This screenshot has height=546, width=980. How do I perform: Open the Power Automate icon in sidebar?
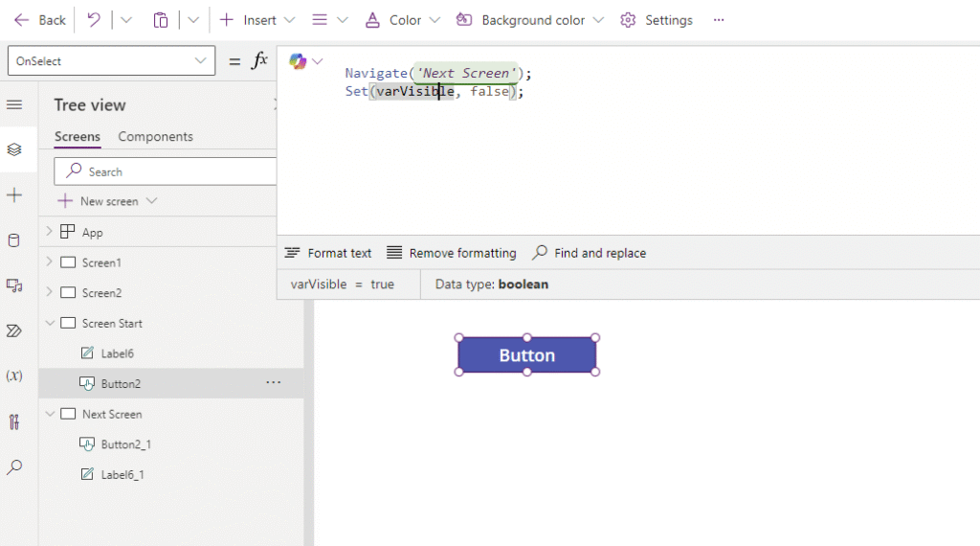coord(14,330)
